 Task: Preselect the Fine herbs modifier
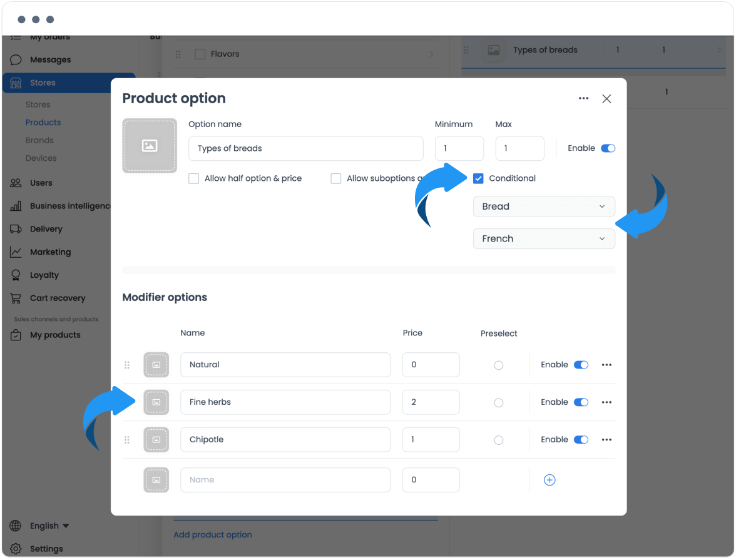[x=498, y=403]
